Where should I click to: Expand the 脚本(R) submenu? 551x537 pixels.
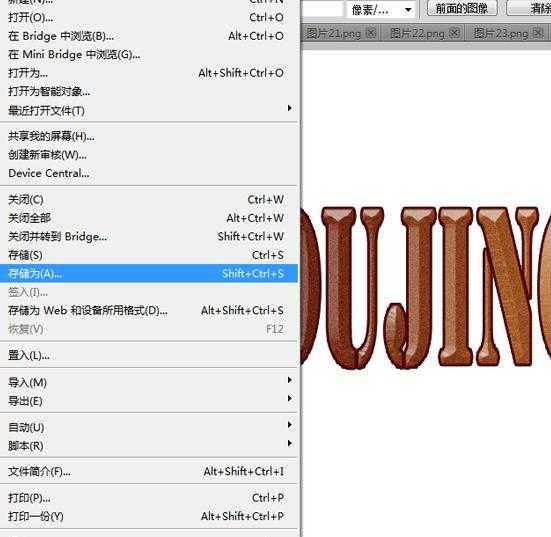click(149, 446)
